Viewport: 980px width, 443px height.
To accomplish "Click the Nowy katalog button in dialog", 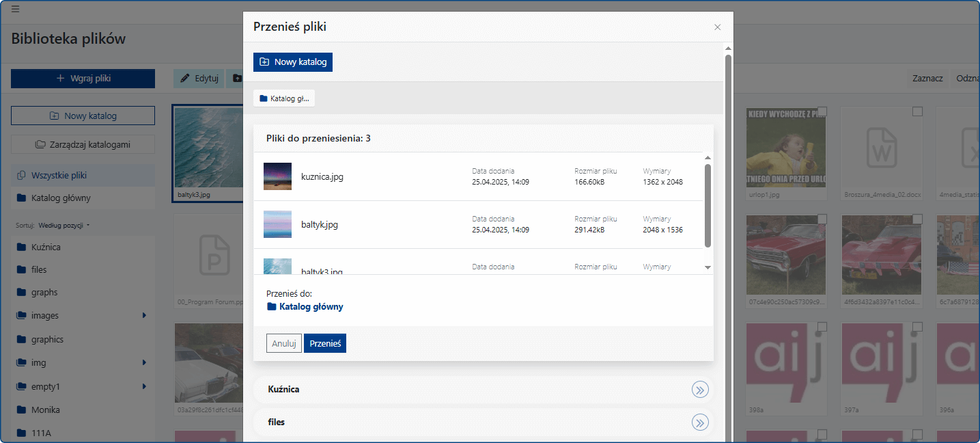I will click(293, 62).
